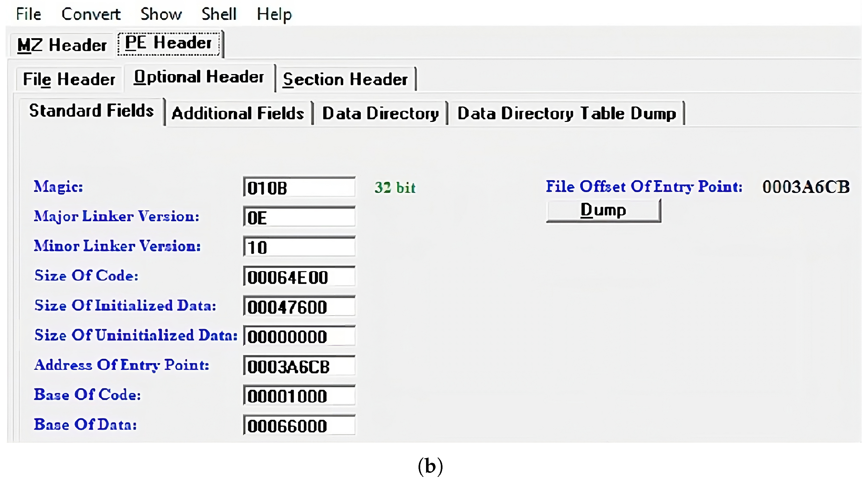This screenshot has width=868, height=482.
Task: Select the PE Header tab
Action: [x=169, y=43]
